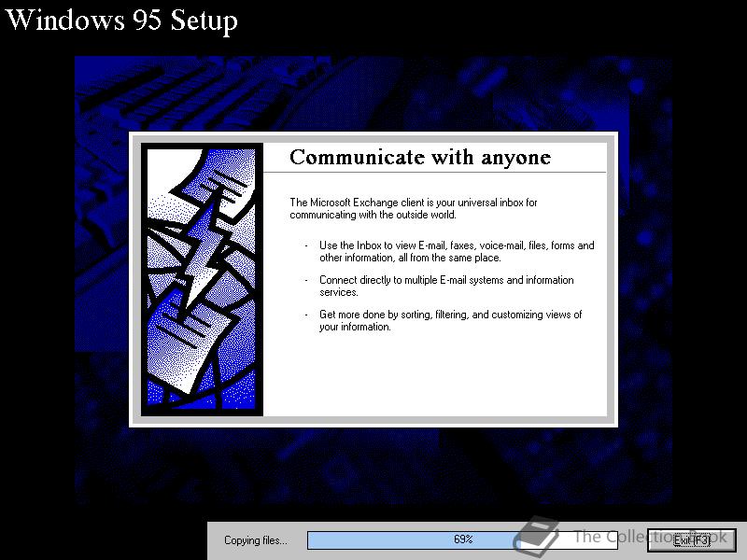Screen dimensions: 747x560
Task: Click the bullet 'Connect directly to multiple E-mail systems'
Action: click(x=446, y=286)
